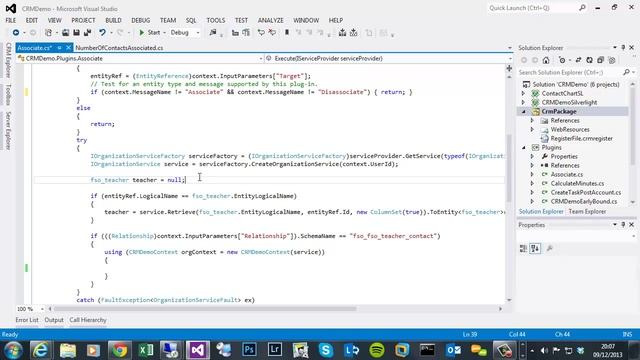Switch to NumberOfContactsAssociated.cs tab
The height and width of the screenshot is (360, 640).
119,48
